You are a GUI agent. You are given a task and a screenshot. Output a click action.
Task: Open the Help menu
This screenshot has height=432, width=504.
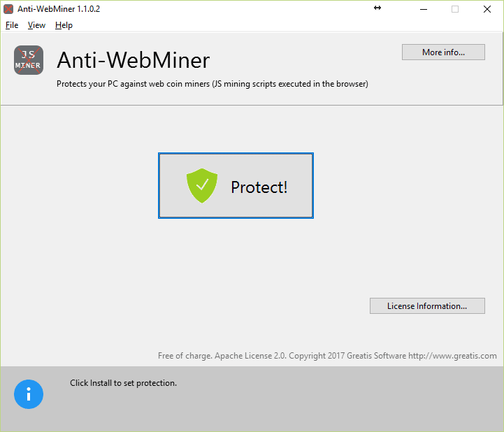[64, 25]
